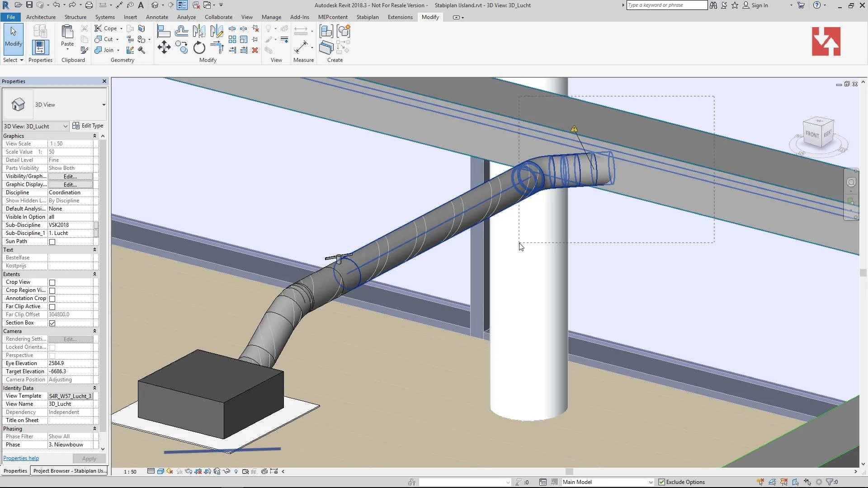The height and width of the screenshot is (488, 868).
Task: Open the Systems ribbon tab
Action: click(x=105, y=17)
